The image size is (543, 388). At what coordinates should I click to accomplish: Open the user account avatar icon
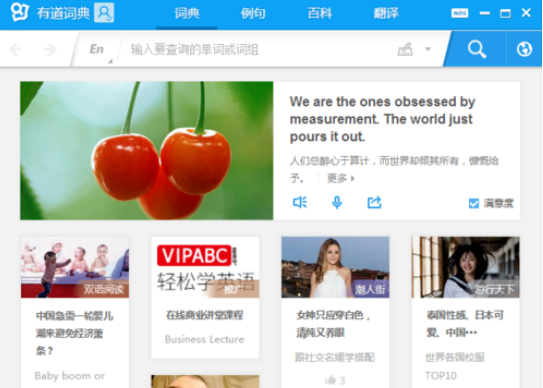[104, 12]
